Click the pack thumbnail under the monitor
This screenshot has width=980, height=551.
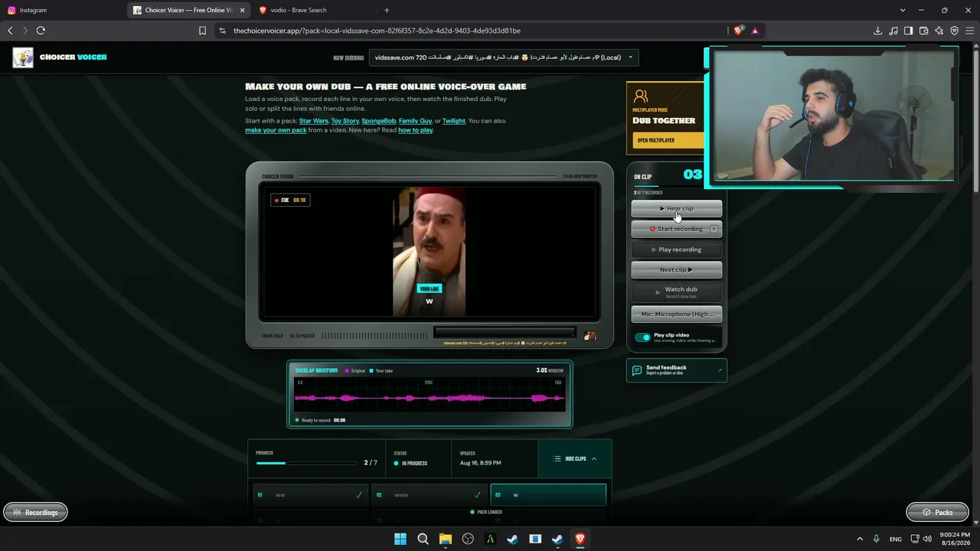(590, 335)
